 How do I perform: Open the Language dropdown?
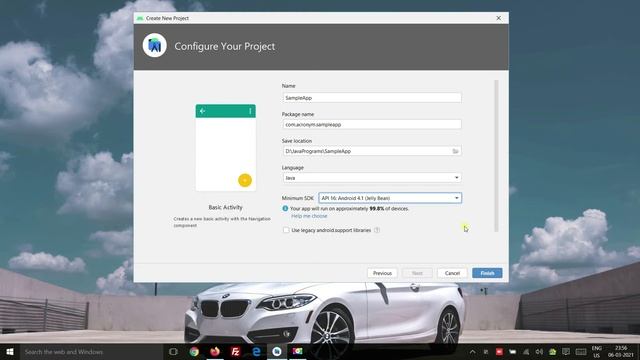372,178
